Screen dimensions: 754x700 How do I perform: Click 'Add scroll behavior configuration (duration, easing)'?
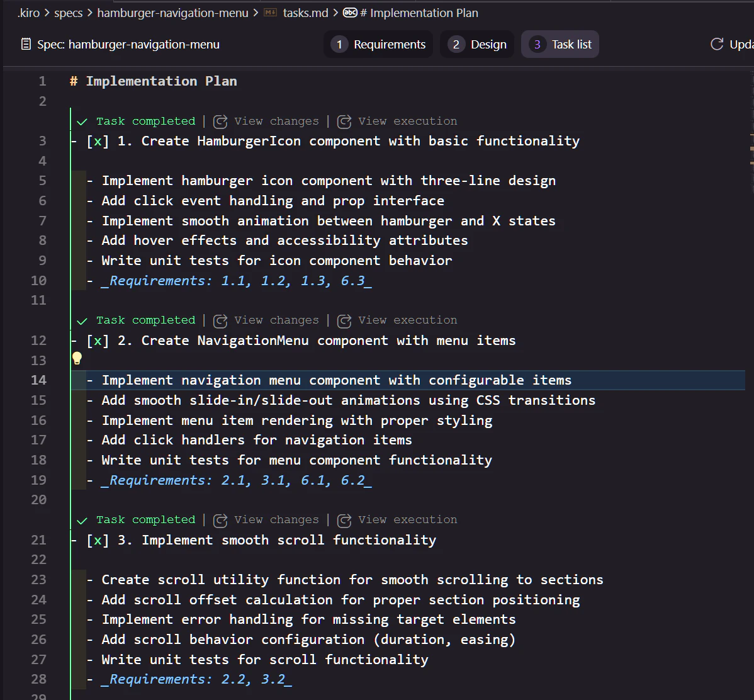pyautogui.click(x=308, y=640)
